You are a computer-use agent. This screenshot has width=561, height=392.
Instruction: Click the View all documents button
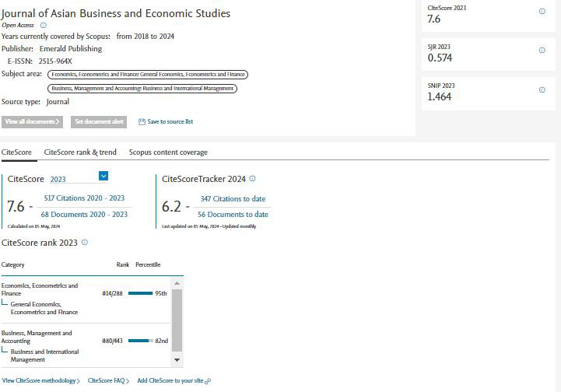pyautogui.click(x=33, y=122)
